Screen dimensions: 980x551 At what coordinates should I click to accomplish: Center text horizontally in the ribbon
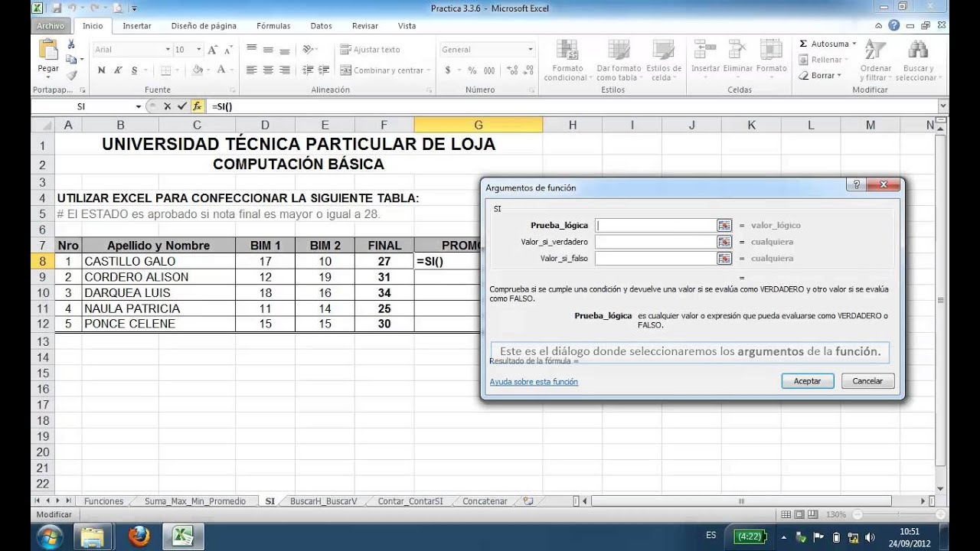click(x=268, y=70)
